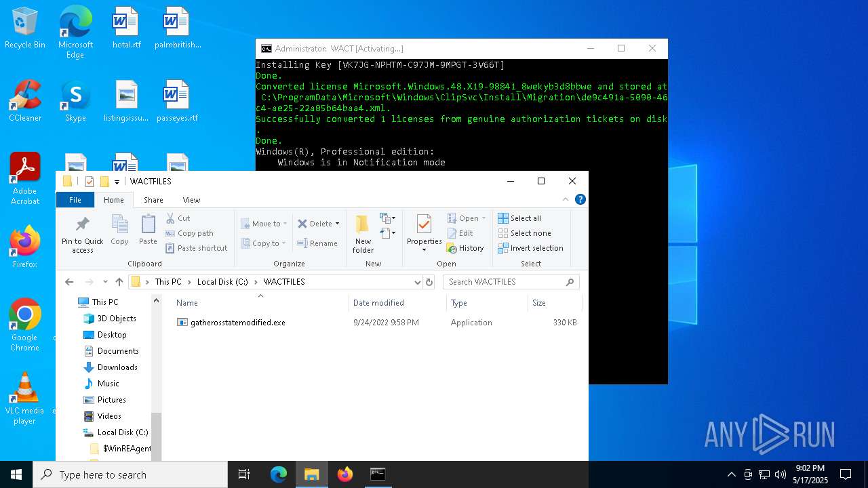Open Adobe Acrobat desktop shortcut
Viewport: 868px width, 488px height.
[25, 179]
